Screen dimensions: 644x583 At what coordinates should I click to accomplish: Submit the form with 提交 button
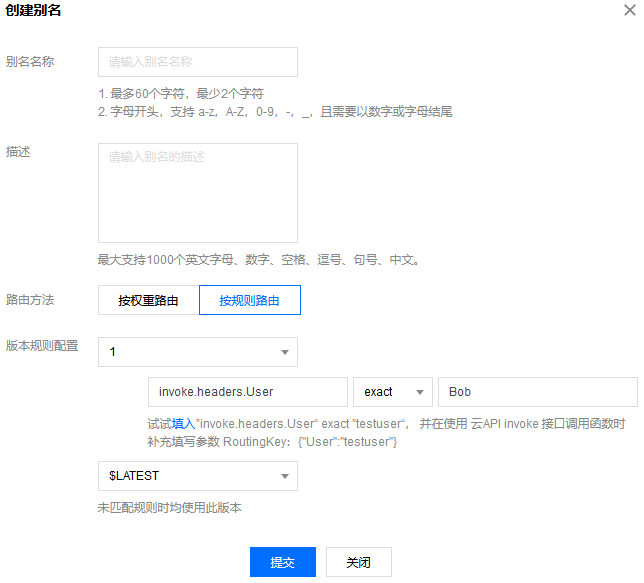pos(282,562)
